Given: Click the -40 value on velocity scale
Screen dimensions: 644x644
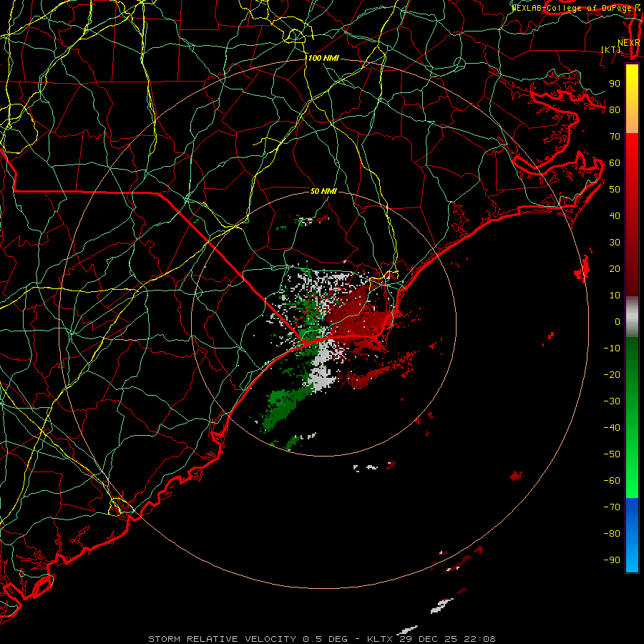Looking at the screenshot, I should click(612, 428).
